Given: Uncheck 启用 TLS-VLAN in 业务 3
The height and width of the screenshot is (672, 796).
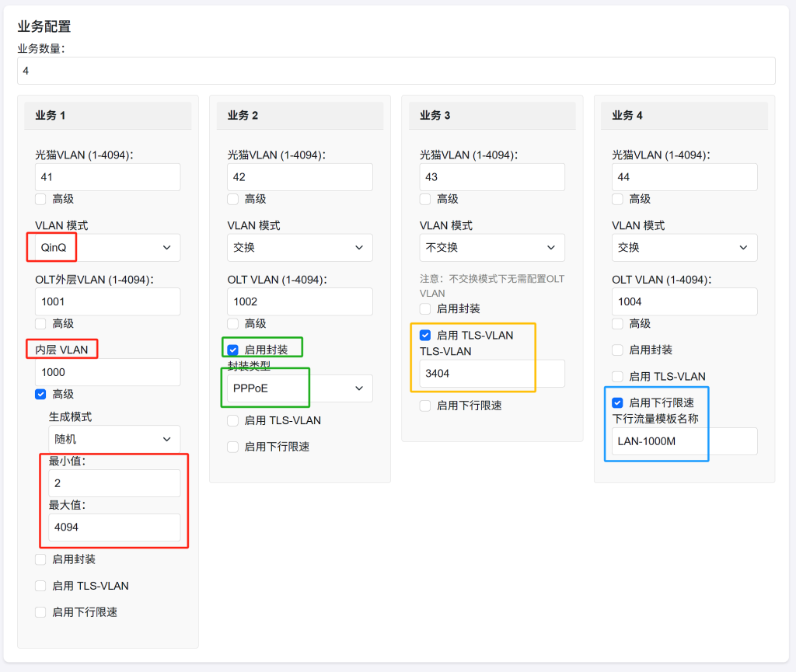Looking at the screenshot, I should [425, 336].
